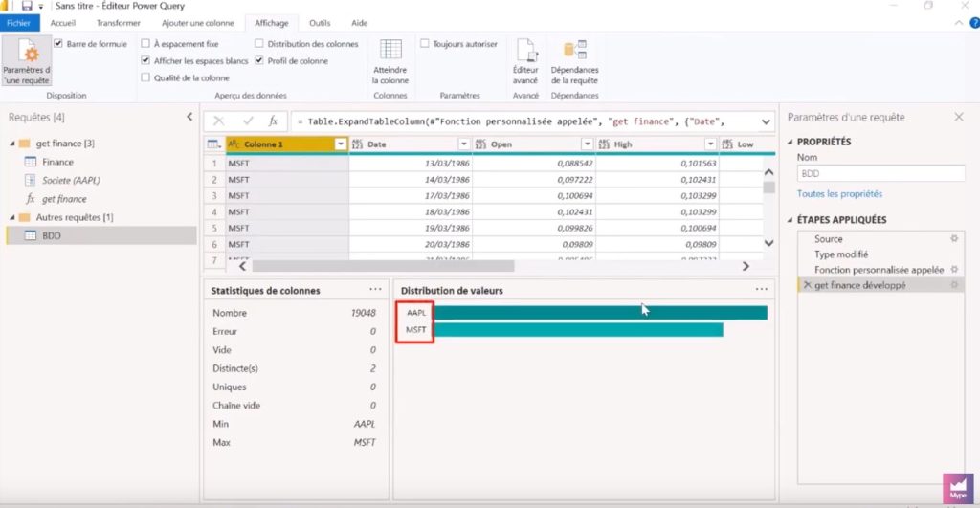Open gear for get finance développé step
The height and width of the screenshot is (508, 980).
[x=954, y=285]
